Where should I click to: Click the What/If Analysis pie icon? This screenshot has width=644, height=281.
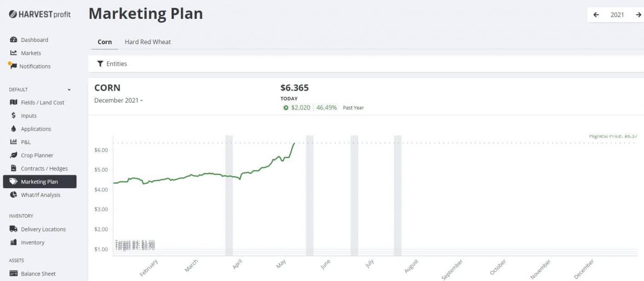(13, 195)
